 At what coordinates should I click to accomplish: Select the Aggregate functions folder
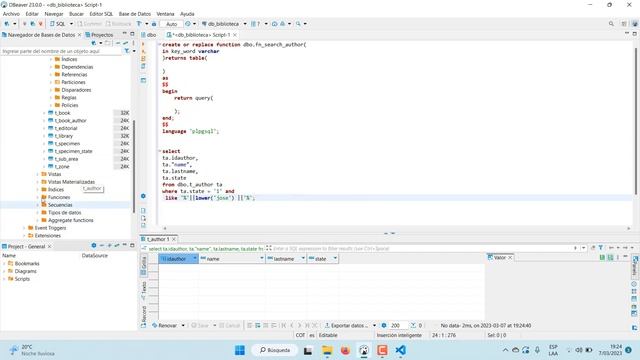[x=71, y=220]
